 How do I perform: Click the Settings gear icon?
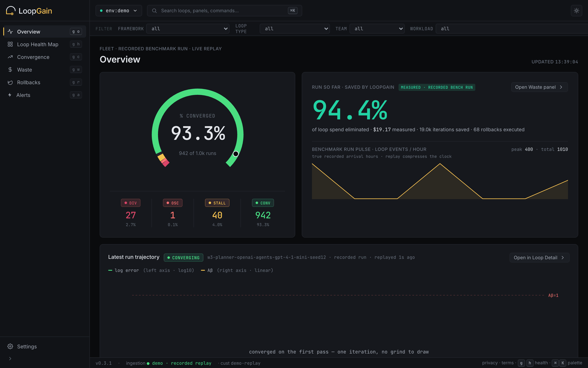[x=10, y=346]
